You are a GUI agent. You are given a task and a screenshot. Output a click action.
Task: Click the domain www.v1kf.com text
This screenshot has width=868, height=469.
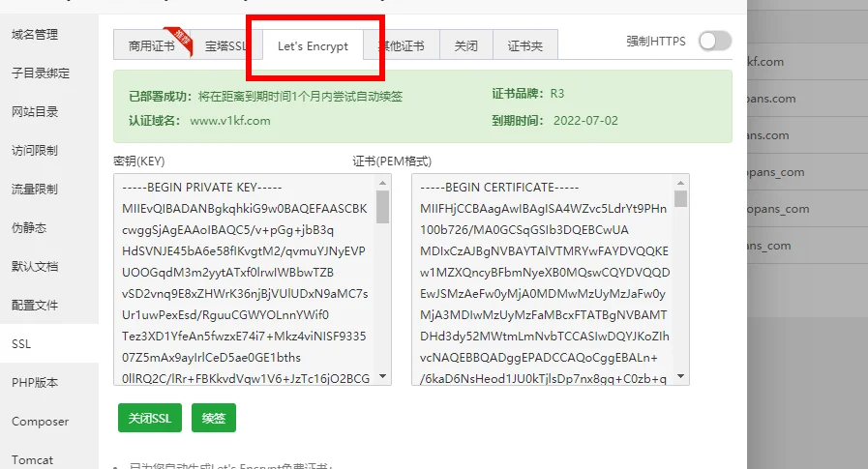pyautogui.click(x=230, y=121)
